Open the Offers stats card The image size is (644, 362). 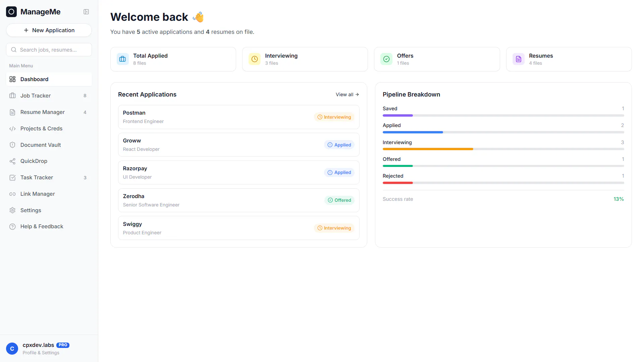pos(437,59)
